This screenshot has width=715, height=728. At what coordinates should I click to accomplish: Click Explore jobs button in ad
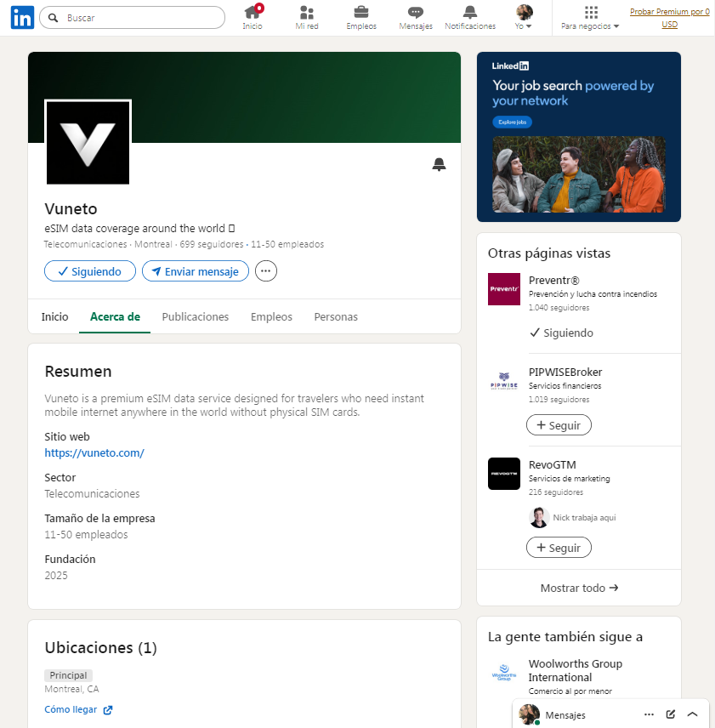513,122
